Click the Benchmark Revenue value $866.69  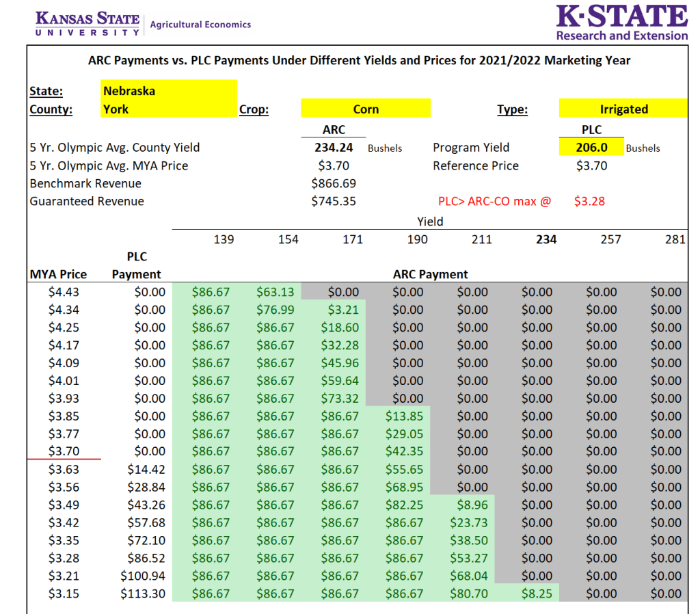point(334,183)
